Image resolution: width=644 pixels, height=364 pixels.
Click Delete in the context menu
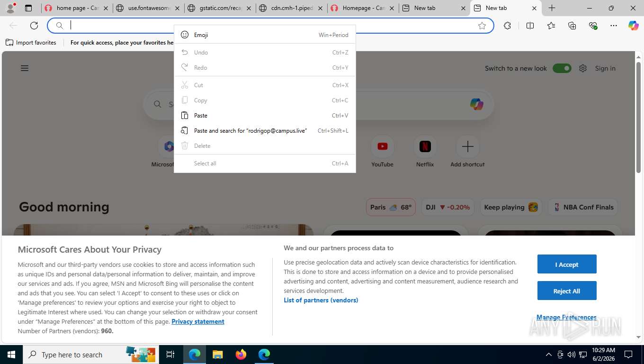265,146
